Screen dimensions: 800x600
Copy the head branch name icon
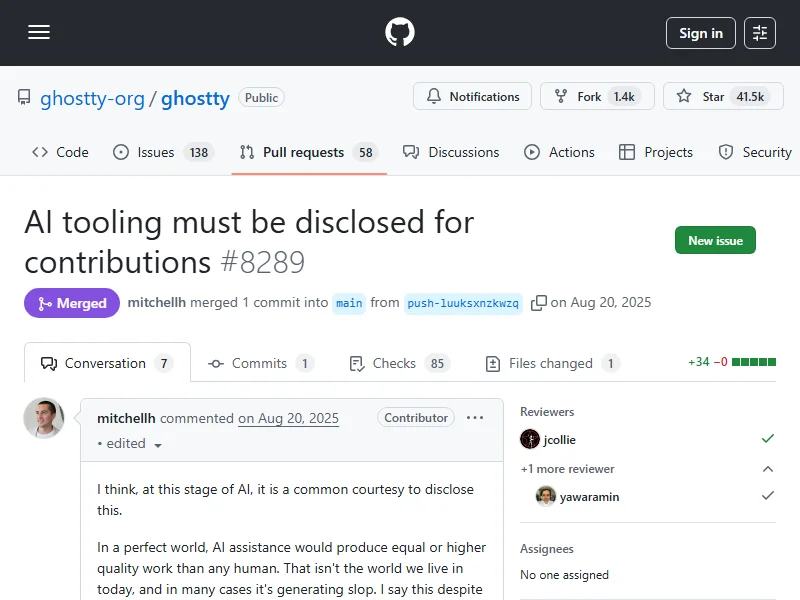[539, 303]
